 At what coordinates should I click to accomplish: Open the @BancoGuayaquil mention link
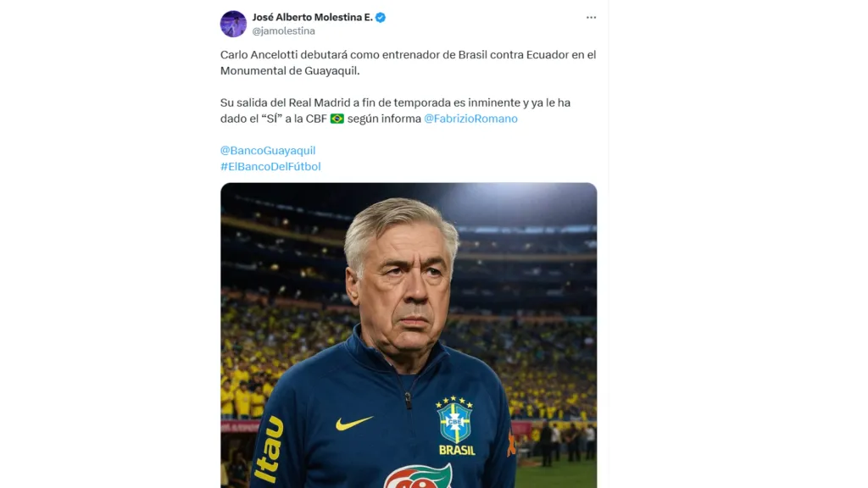(267, 151)
